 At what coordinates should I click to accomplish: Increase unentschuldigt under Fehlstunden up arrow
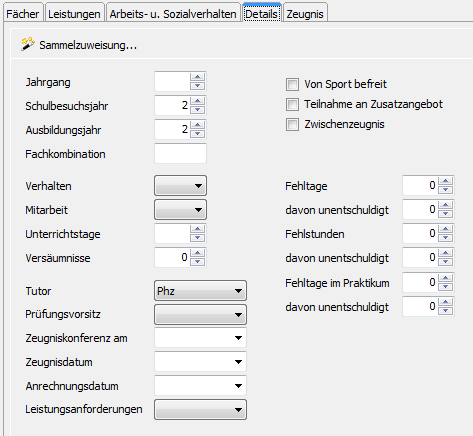point(445,253)
